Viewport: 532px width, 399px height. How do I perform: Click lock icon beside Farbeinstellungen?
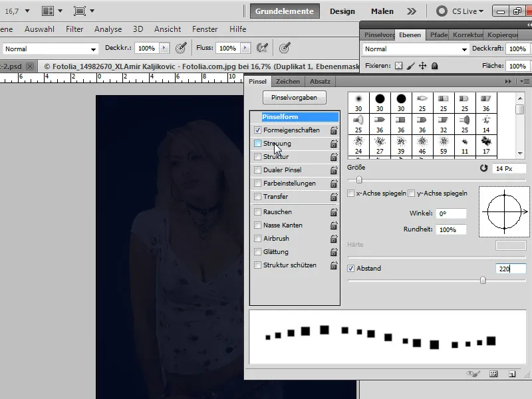[x=334, y=184]
